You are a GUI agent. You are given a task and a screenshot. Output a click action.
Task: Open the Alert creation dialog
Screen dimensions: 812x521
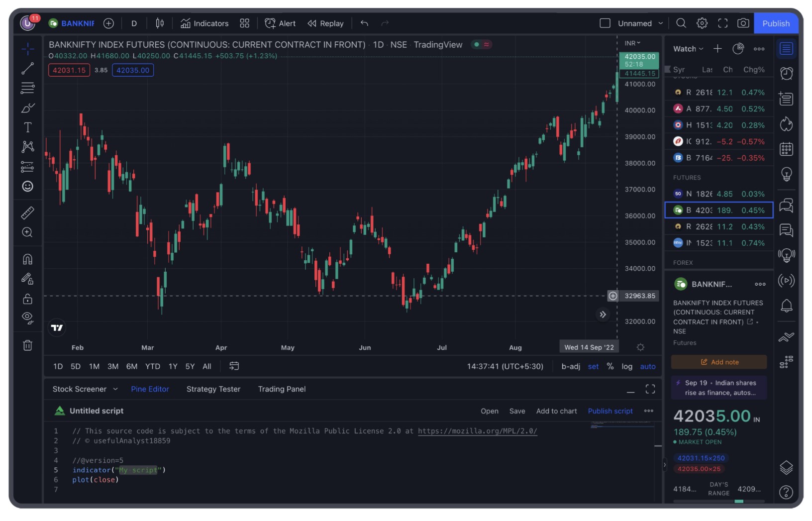280,23
